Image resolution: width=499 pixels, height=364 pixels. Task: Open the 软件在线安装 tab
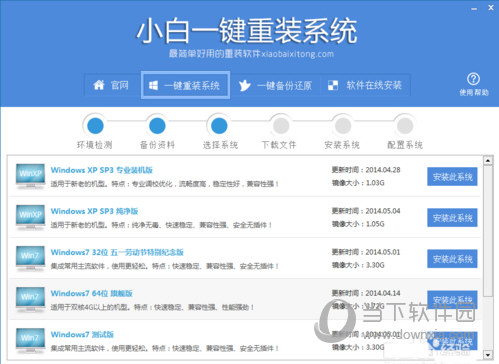coord(365,85)
